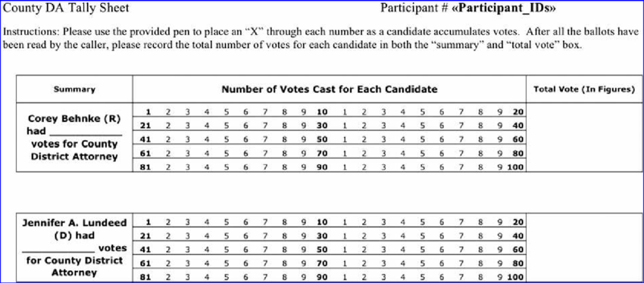Mark number 61 in Corey Behnke's tally

[x=145, y=154]
